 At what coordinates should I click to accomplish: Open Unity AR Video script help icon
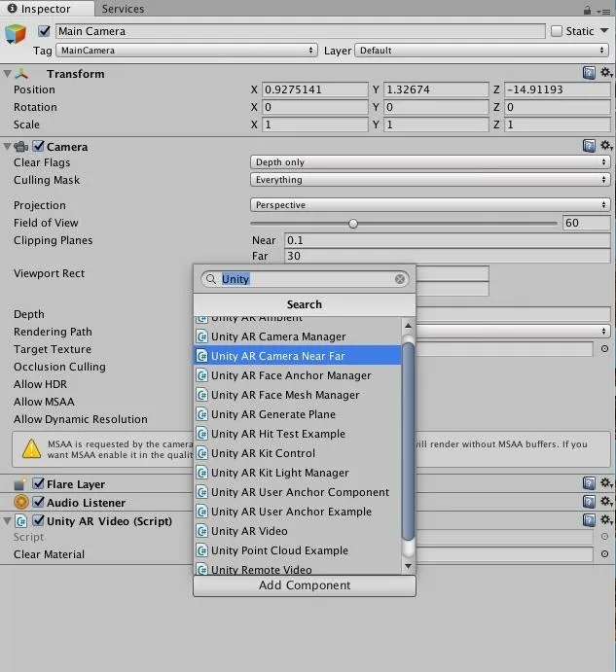589,520
